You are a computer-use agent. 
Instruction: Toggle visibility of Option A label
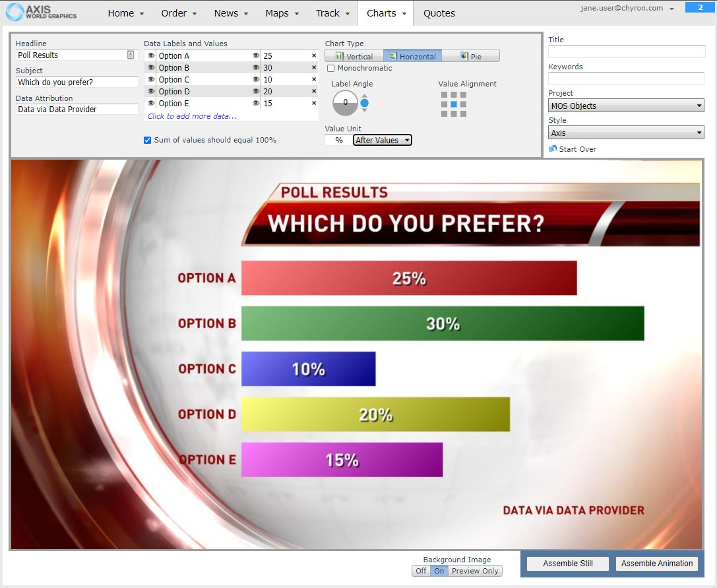click(x=151, y=55)
